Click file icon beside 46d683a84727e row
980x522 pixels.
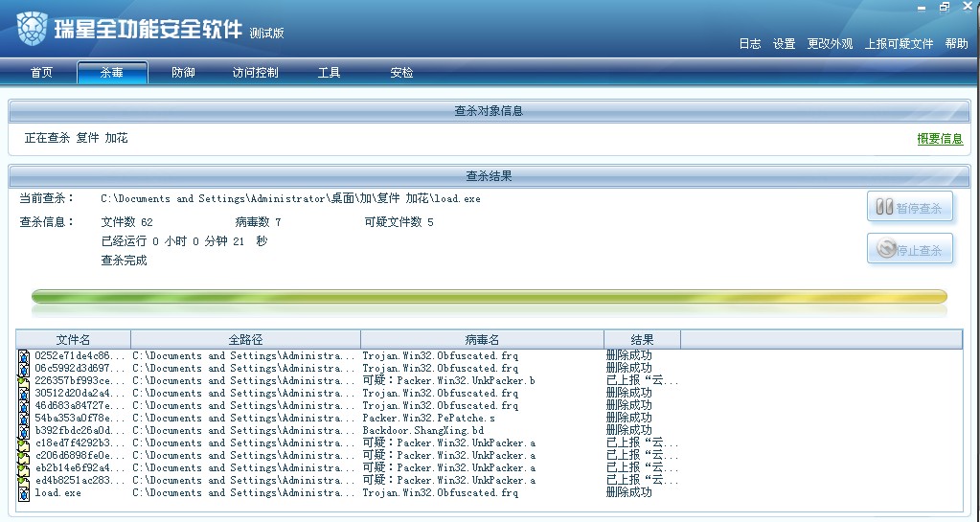pyautogui.click(x=24, y=406)
